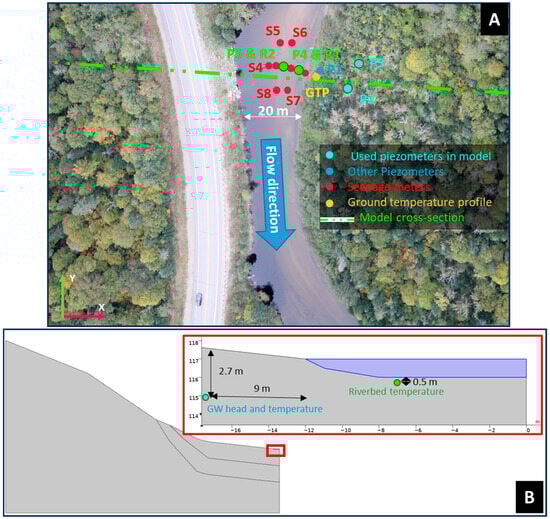Image resolution: width=550 pixels, height=519 pixels.
Task: Select the S5 seepage meter label
Action: [x=273, y=31]
